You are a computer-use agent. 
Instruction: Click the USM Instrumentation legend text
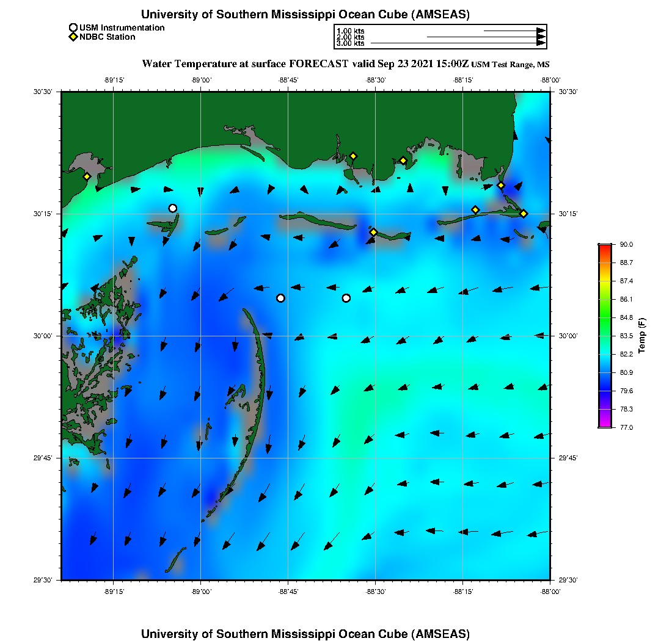click(x=122, y=28)
